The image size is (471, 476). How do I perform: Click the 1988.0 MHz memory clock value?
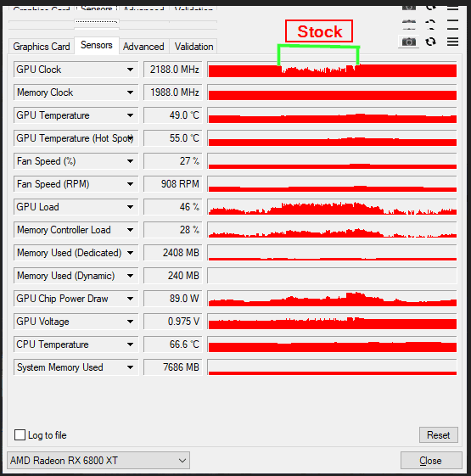173,92
